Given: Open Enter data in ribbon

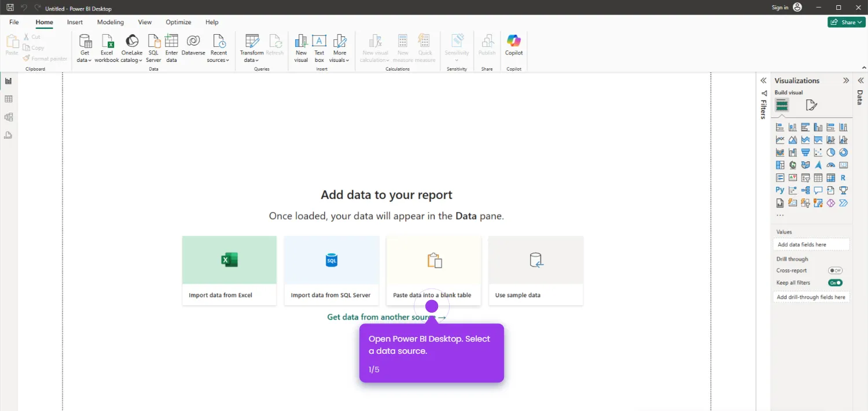Looking at the screenshot, I should [x=171, y=48].
